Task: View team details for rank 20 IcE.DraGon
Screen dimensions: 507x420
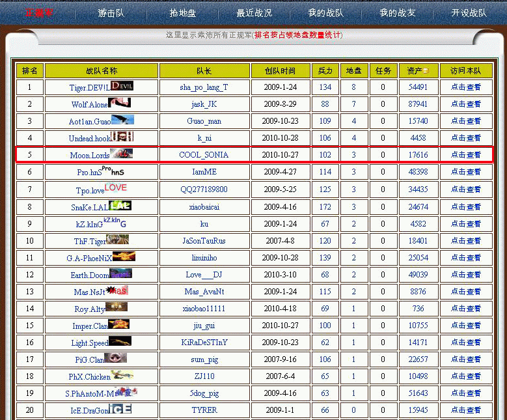Action: [x=466, y=410]
